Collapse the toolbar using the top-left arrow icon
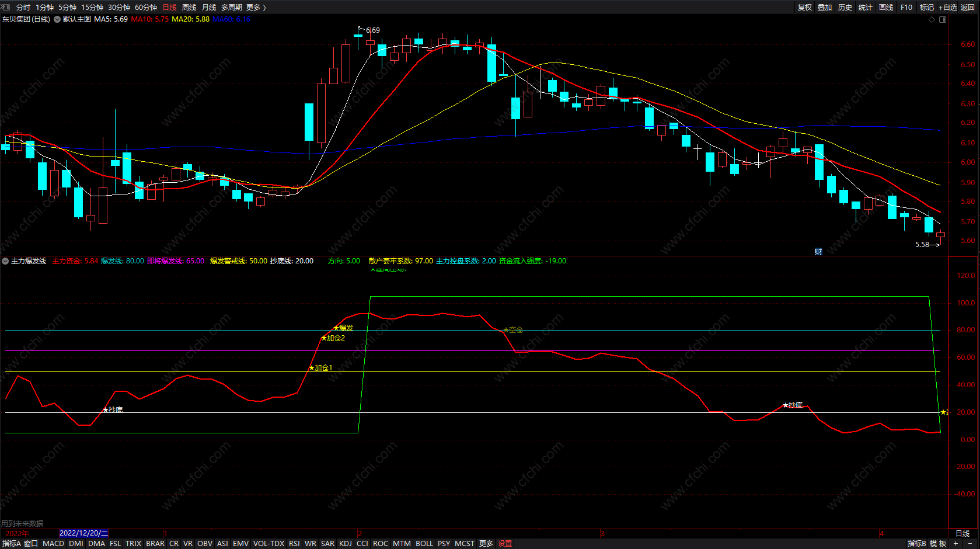 tap(6, 7)
